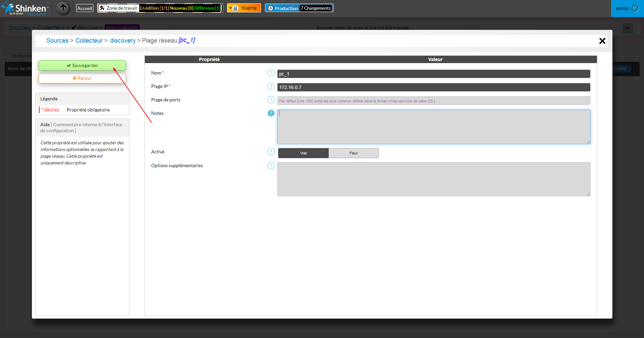Click help icon next to Nom field
This screenshot has height=338, width=644.
pos(271,73)
